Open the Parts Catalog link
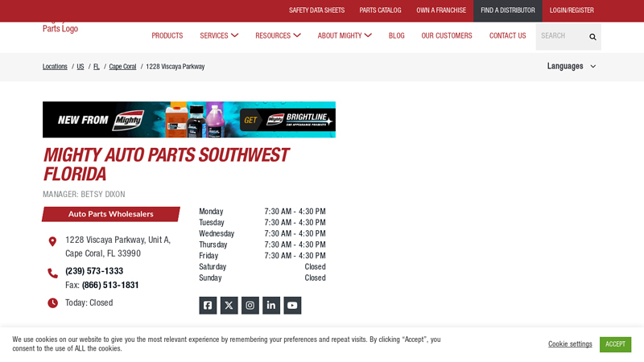This screenshot has width=644, height=362. coord(380,10)
